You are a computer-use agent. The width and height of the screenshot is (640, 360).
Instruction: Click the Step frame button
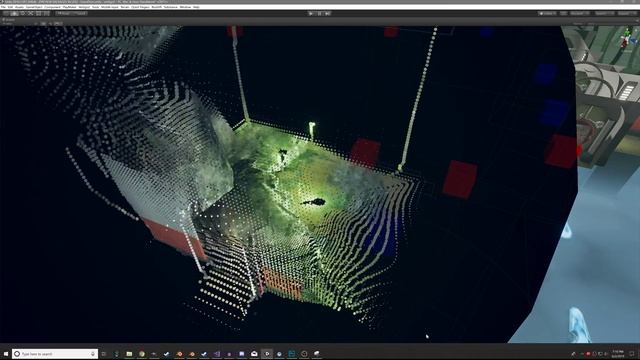tap(327, 13)
